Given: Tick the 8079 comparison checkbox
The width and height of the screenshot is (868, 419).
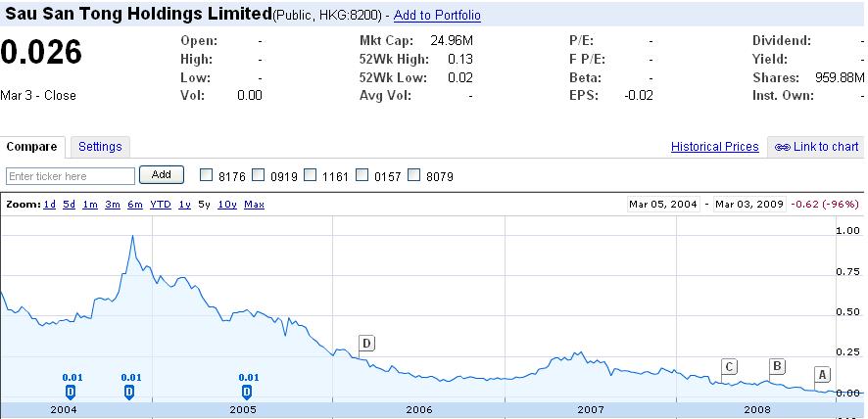Looking at the screenshot, I should [414, 175].
